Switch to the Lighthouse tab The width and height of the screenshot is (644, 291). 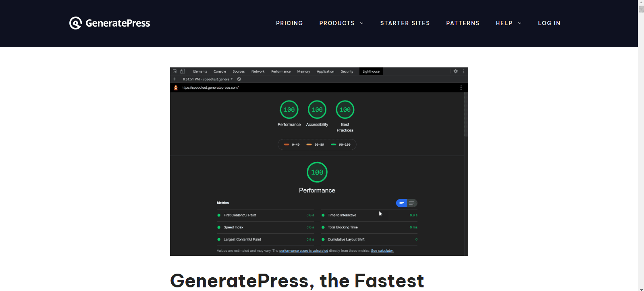tap(371, 71)
